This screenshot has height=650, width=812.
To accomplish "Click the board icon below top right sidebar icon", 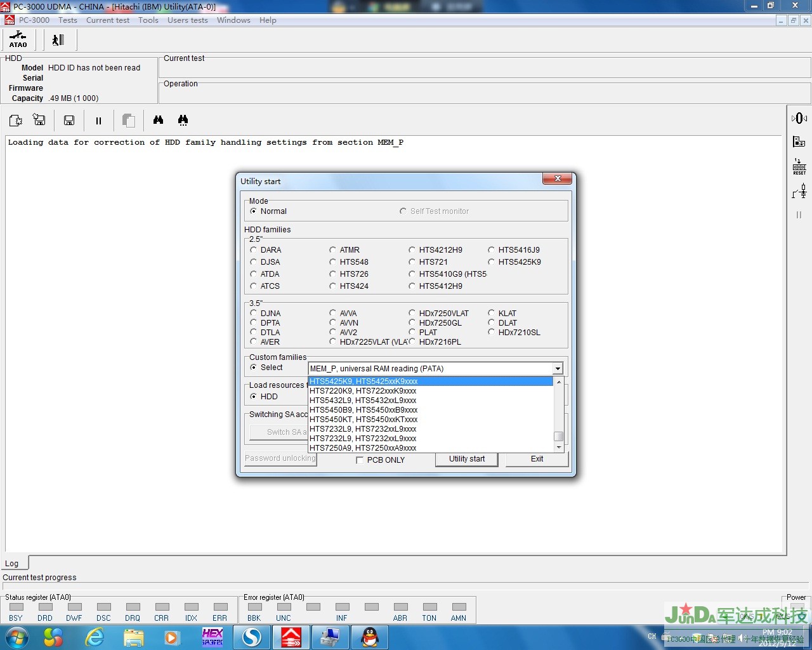I will click(x=799, y=142).
